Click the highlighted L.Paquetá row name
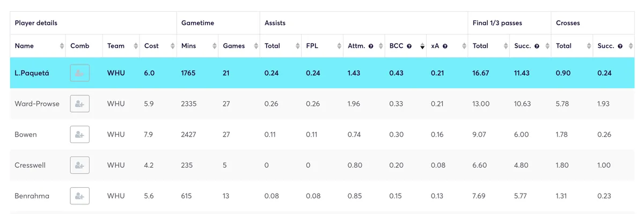Viewport: 644px width, 214px height. [32, 73]
